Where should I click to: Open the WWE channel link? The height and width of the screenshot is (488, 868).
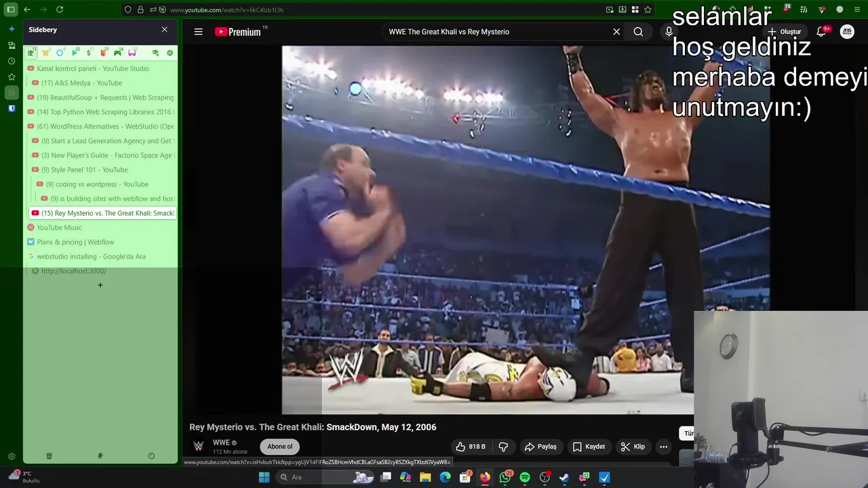pos(221,443)
